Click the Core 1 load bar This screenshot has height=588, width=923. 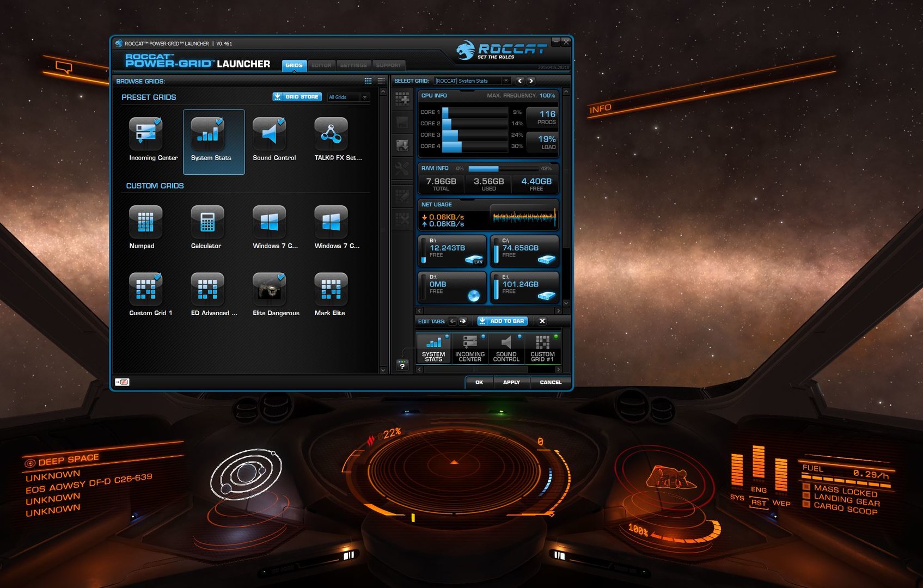[x=475, y=112]
